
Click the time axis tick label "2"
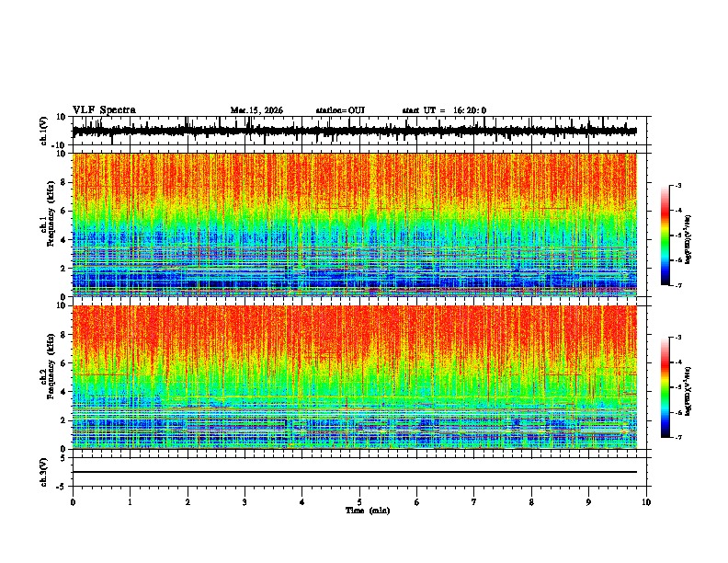tap(188, 502)
